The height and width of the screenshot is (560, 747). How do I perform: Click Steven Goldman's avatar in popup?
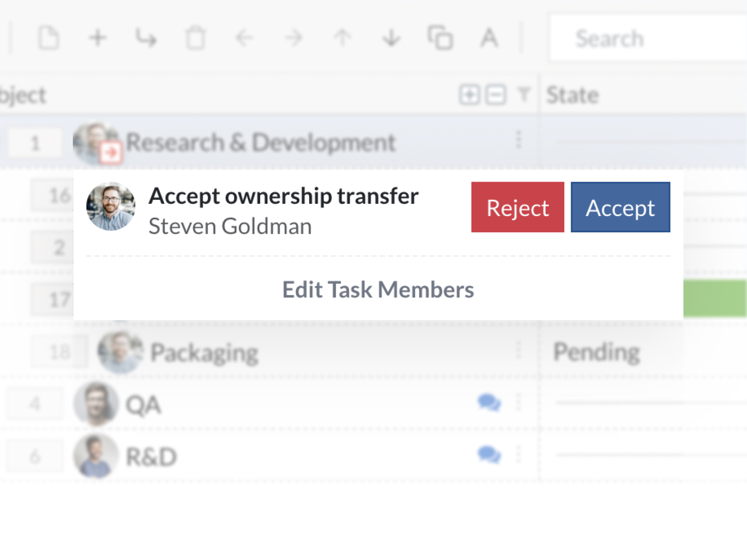point(111,207)
